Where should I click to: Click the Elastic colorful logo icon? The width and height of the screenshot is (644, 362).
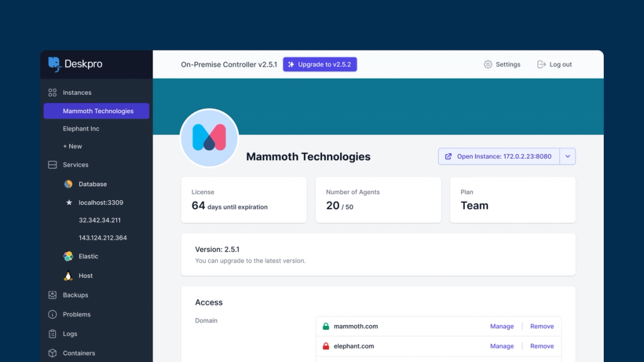pyautogui.click(x=68, y=256)
